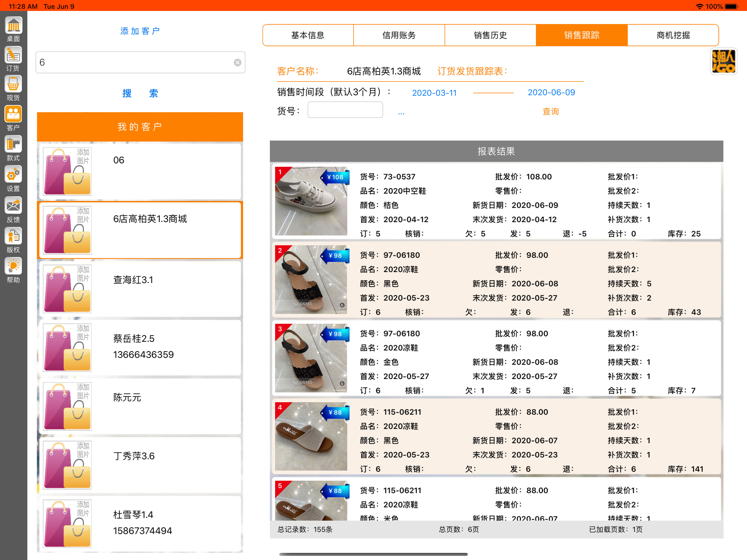This screenshot has width=747, height=560.
Task: Open the 97-06180 黑色 sandal thumbnail
Action: [311, 280]
